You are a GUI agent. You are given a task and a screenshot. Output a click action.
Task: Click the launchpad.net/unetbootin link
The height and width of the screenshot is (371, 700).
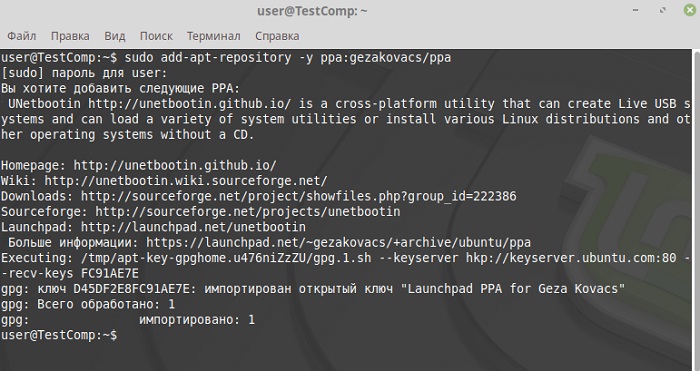pos(193,227)
